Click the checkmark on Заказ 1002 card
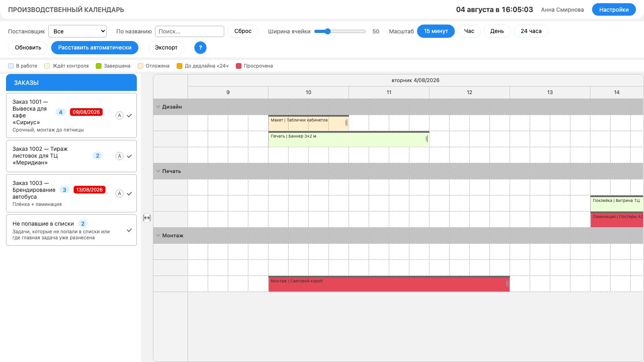This screenshot has width=644, height=362. 130,156
